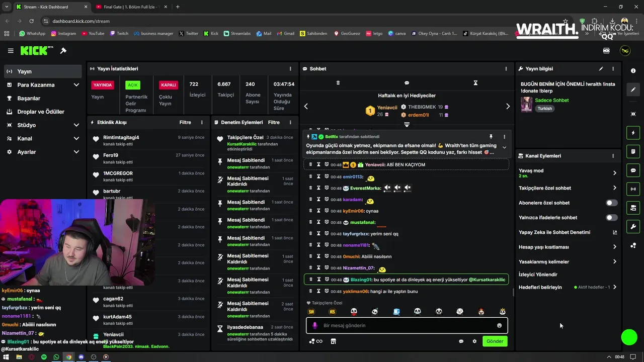Open the emoji picker in the message box
This screenshot has height=362, width=644.
[500, 325]
